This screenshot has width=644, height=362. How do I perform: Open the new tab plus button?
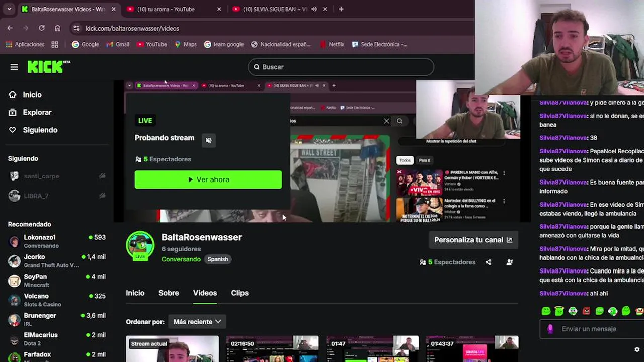341,9
